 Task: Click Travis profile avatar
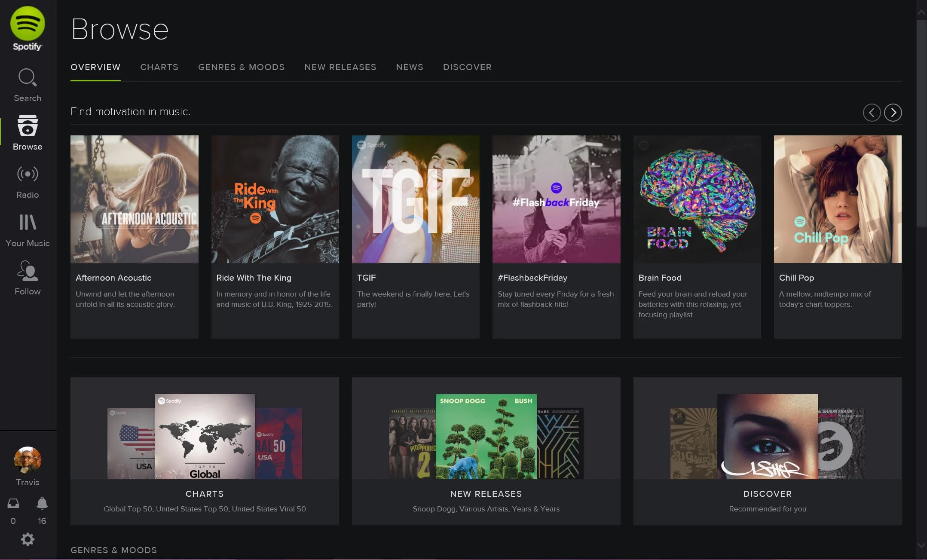pyautogui.click(x=28, y=460)
